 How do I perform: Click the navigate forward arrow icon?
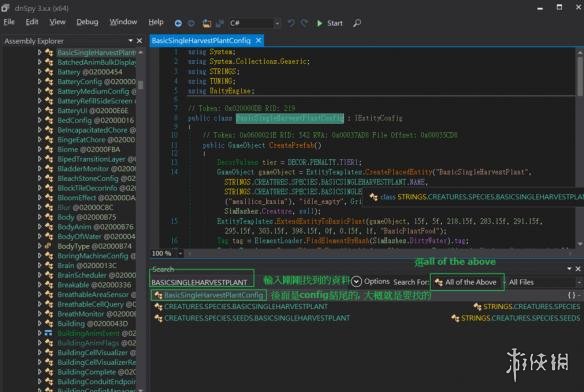click(x=191, y=23)
